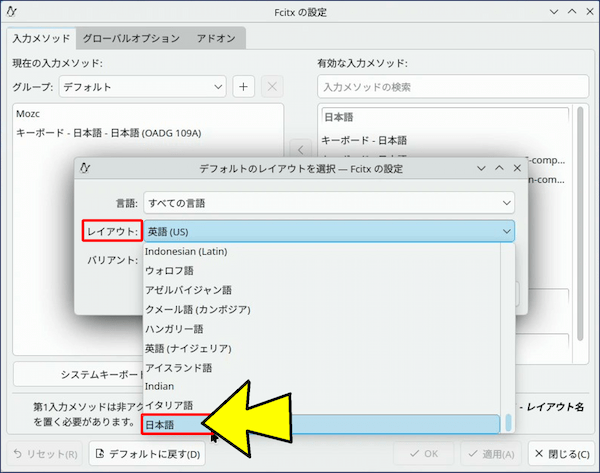Click the remove group X icon
The width and height of the screenshot is (600, 473).
[271, 86]
